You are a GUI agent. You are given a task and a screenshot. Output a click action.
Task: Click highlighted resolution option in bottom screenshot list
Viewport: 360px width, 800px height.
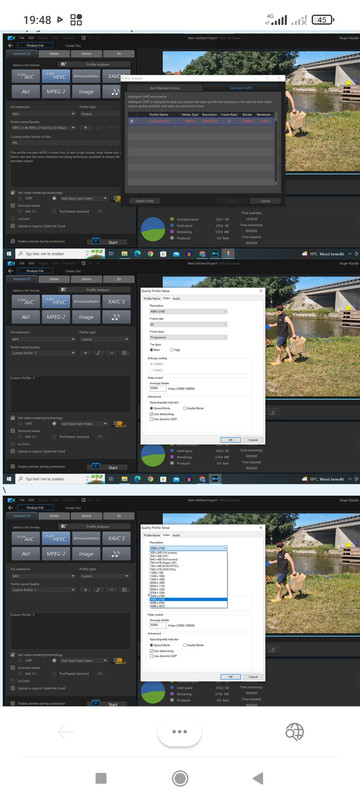pyautogui.click(x=188, y=599)
